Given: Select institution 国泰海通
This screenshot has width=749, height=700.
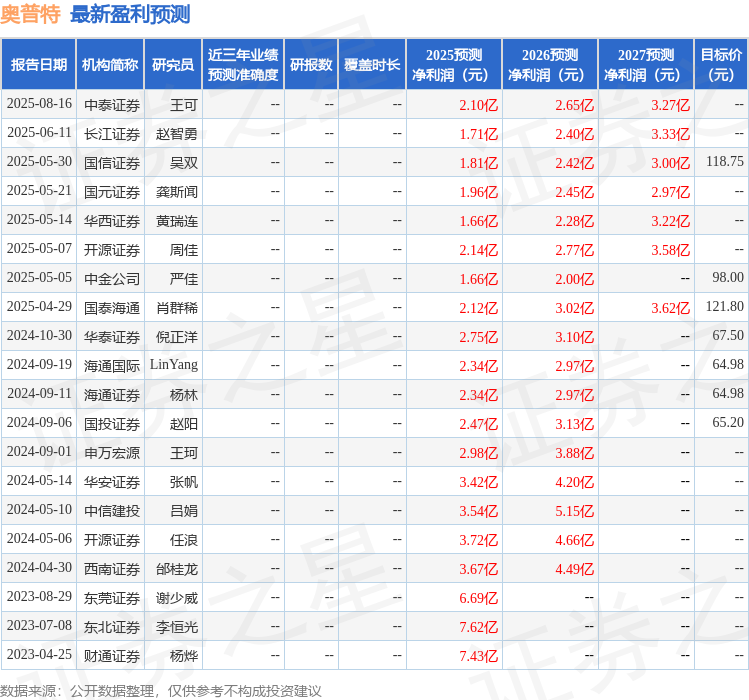Looking at the screenshot, I should point(112,308).
